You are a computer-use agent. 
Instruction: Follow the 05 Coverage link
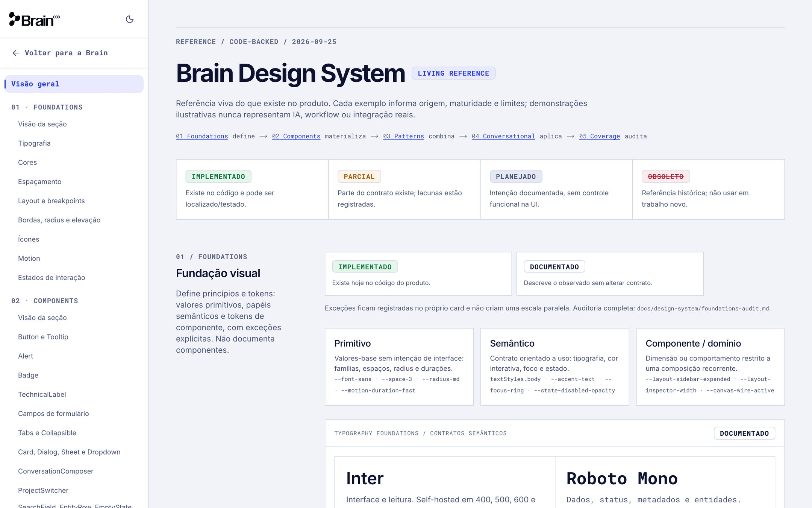600,136
